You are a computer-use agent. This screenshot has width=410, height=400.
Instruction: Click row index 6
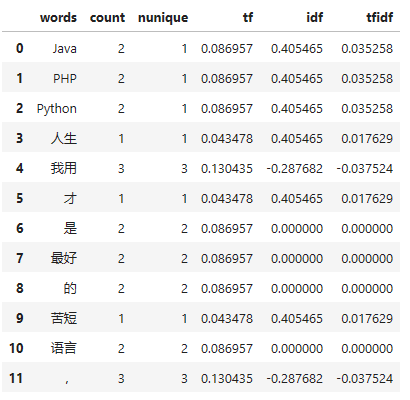coord(20,228)
